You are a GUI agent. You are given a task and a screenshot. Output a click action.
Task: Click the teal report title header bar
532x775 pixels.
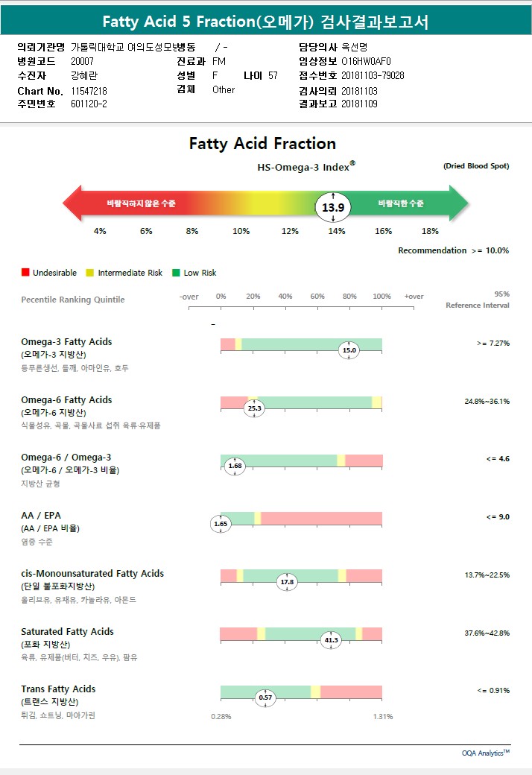point(266,22)
